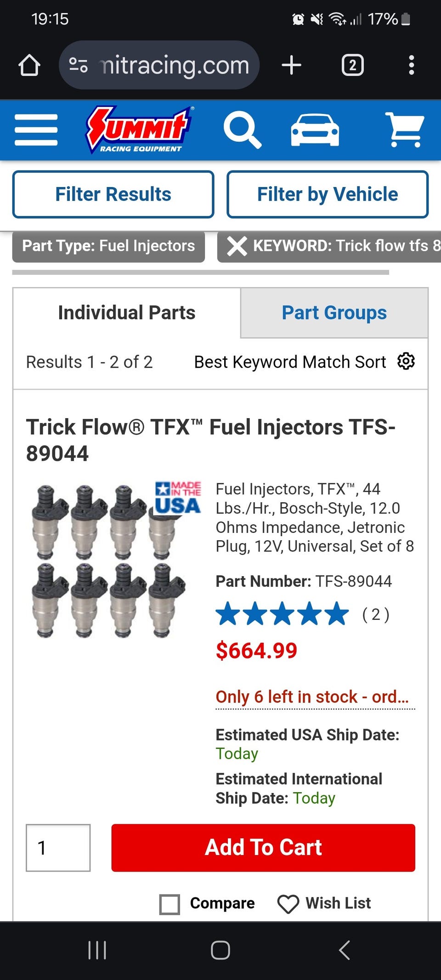This screenshot has width=441, height=980.
Task: Open the vehicle garage car icon
Action: tap(315, 130)
